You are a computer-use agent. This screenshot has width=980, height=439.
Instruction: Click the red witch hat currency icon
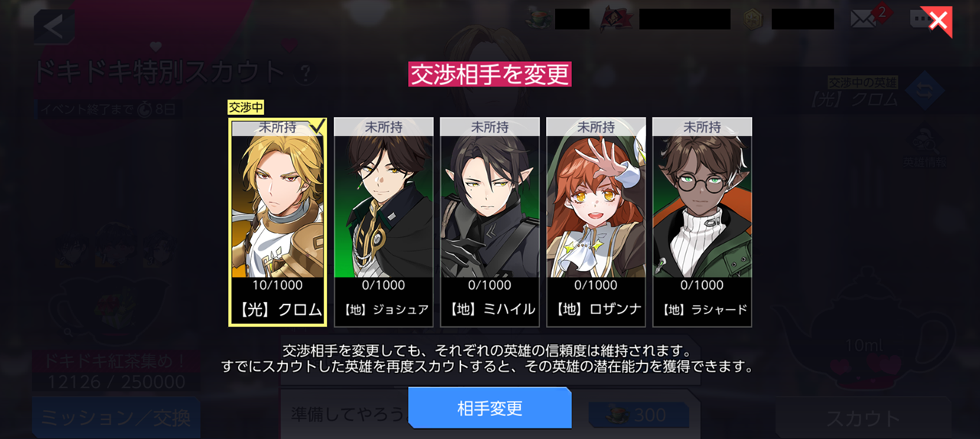point(614,18)
